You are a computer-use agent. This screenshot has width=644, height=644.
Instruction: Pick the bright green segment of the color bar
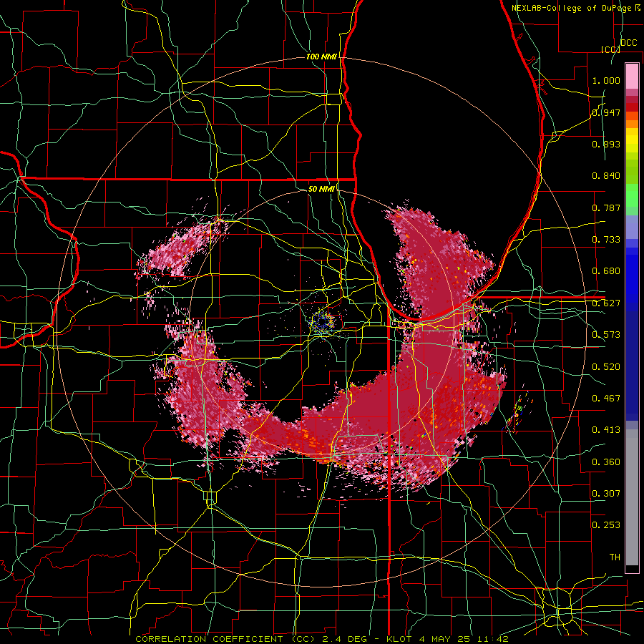(x=632, y=195)
